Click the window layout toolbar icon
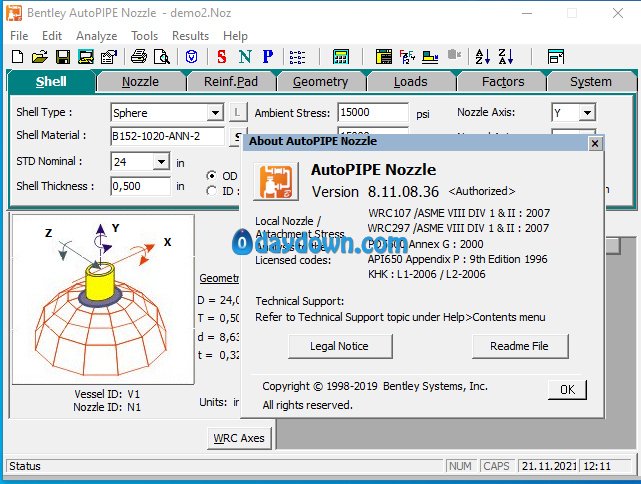Image resolution: width=641 pixels, height=484 pixels. pyautogui.click(x=556, y=57)
